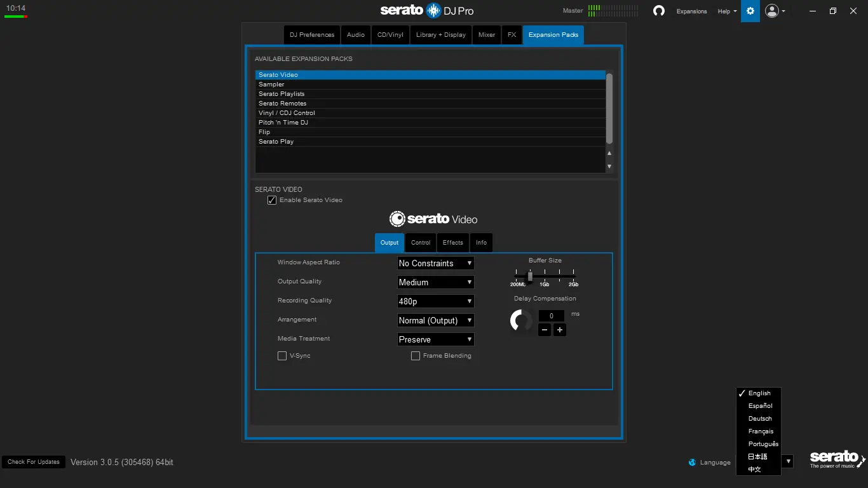Open the Effects sub-tab
The width and height of the screenshot is (868, 488).
click(453, 243)
